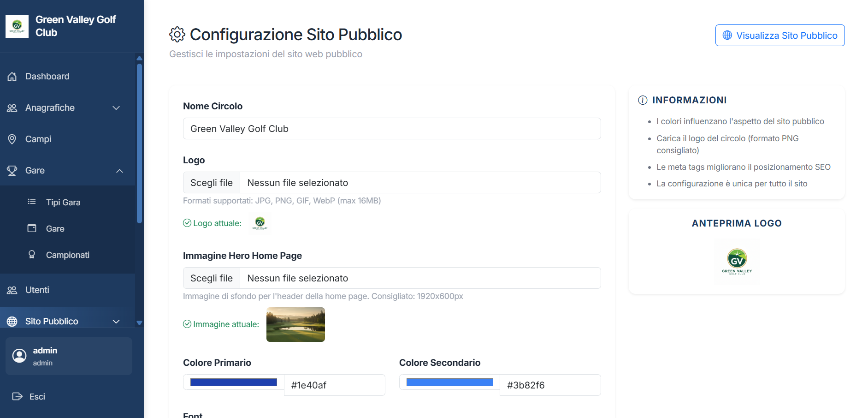Click Visualizza Sito Pubblico
The height and width of the screenshot is (418, 868).
[779, 35]
